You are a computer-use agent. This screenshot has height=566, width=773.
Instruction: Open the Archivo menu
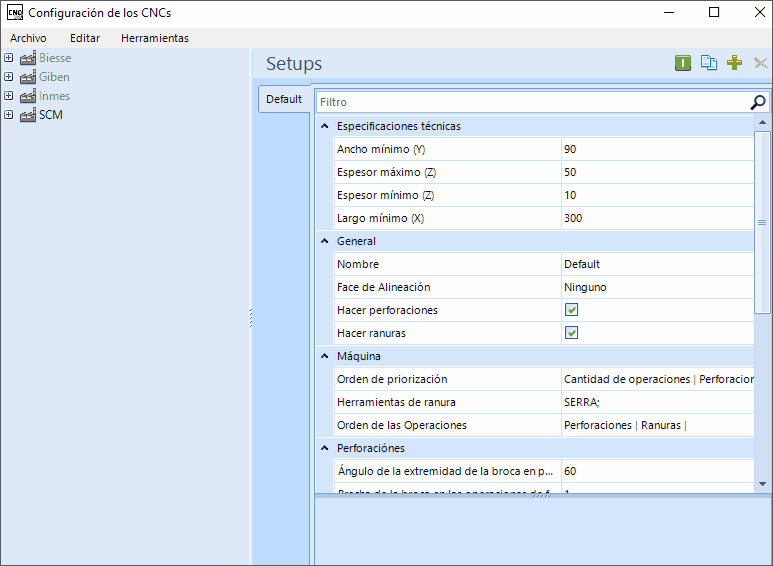click(28, 38)
